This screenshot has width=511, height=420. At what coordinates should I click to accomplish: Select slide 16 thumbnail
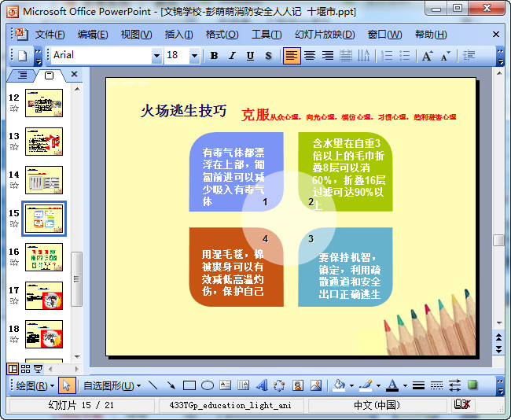click(44, 257)
